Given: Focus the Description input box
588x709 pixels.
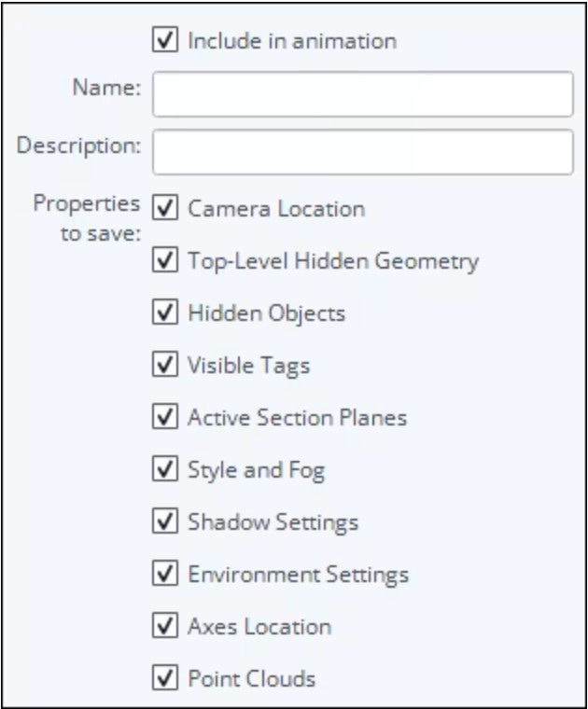Looking at the screenshot, I should pos(363,152).
